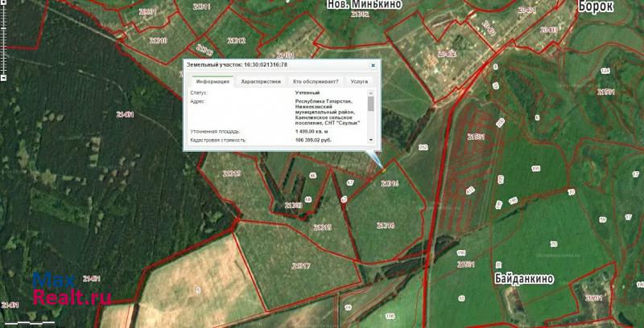Click cadastral block 21517 on map
Screen dimensions: 644x328
pyautogui.click(x=301, y=265)
